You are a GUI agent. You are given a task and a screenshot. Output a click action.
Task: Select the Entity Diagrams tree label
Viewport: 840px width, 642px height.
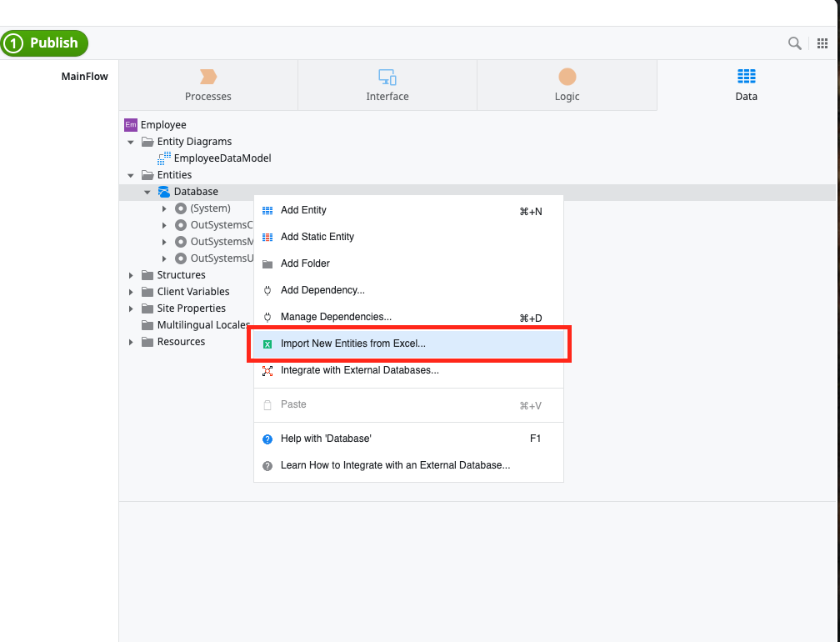click(194, 142)
